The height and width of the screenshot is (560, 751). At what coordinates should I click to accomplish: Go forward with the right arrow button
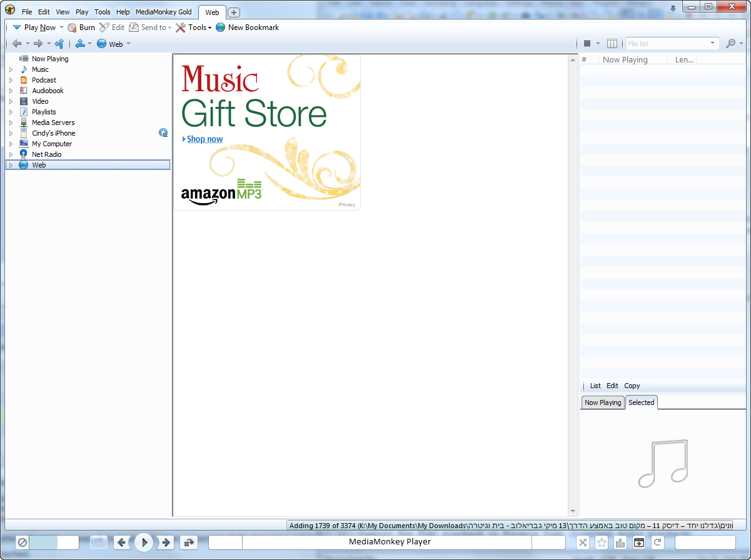38,44
